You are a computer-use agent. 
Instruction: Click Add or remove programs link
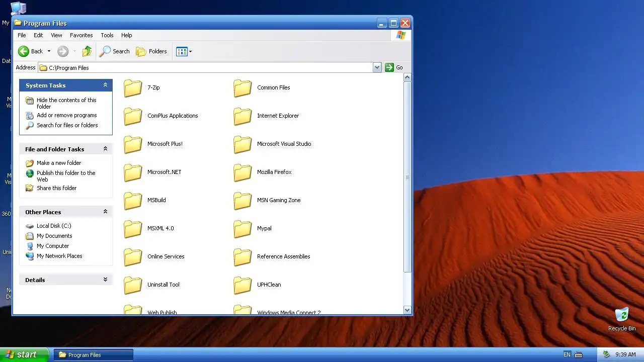(66, 115)
